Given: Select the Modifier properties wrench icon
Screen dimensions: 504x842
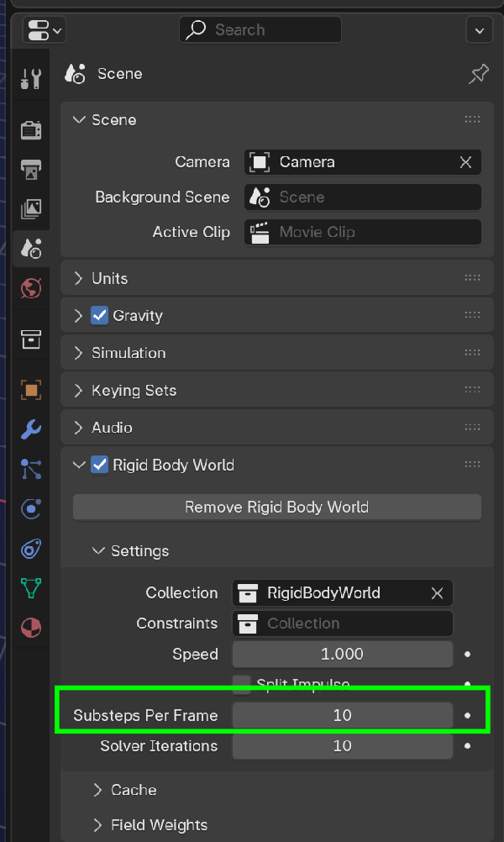Looking at the screenshot, I should pos(30,429).
